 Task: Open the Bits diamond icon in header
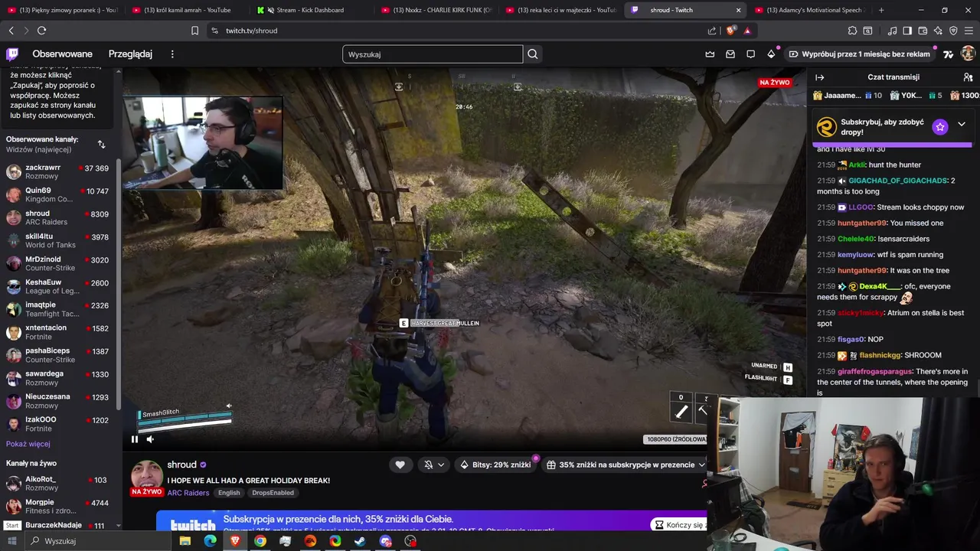coord(771,54)
